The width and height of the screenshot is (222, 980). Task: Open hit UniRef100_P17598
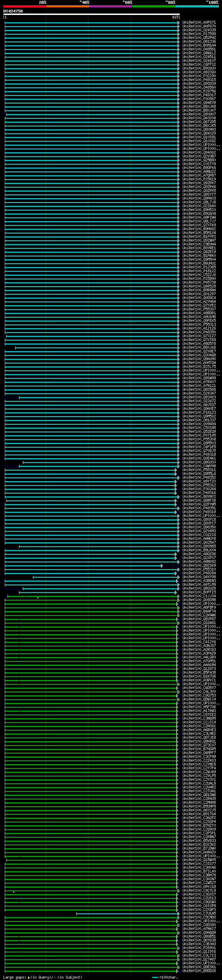199,34
